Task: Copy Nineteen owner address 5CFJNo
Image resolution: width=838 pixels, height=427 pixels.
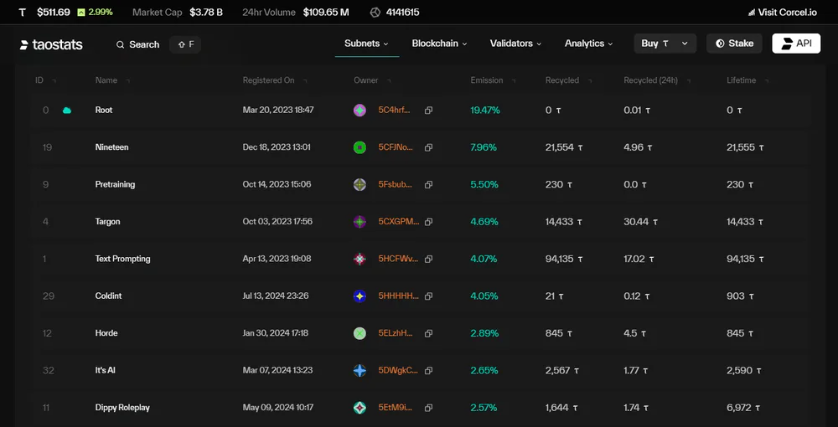Action: 428,147
